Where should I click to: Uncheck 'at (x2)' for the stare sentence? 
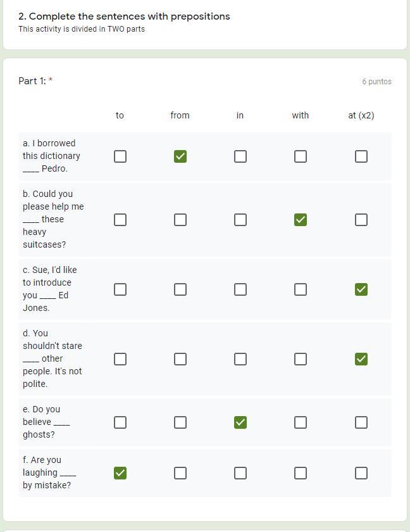[x=361, y=359]
